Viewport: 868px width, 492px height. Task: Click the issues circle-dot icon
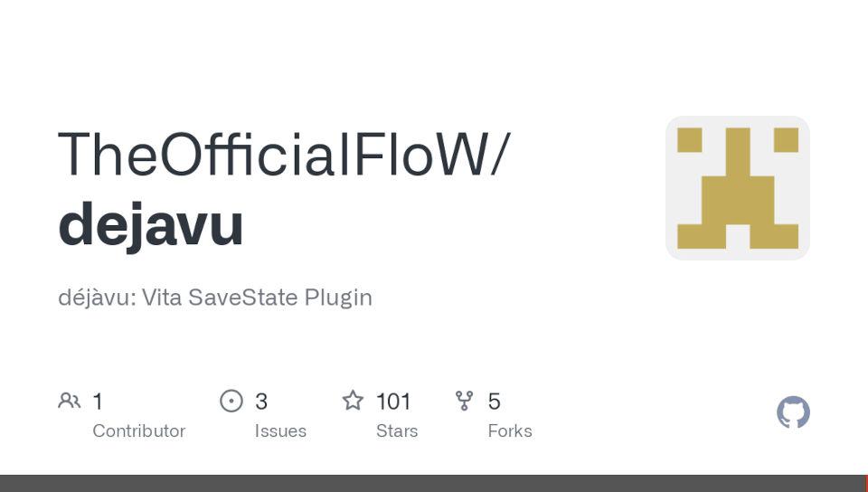pos(231,401)
